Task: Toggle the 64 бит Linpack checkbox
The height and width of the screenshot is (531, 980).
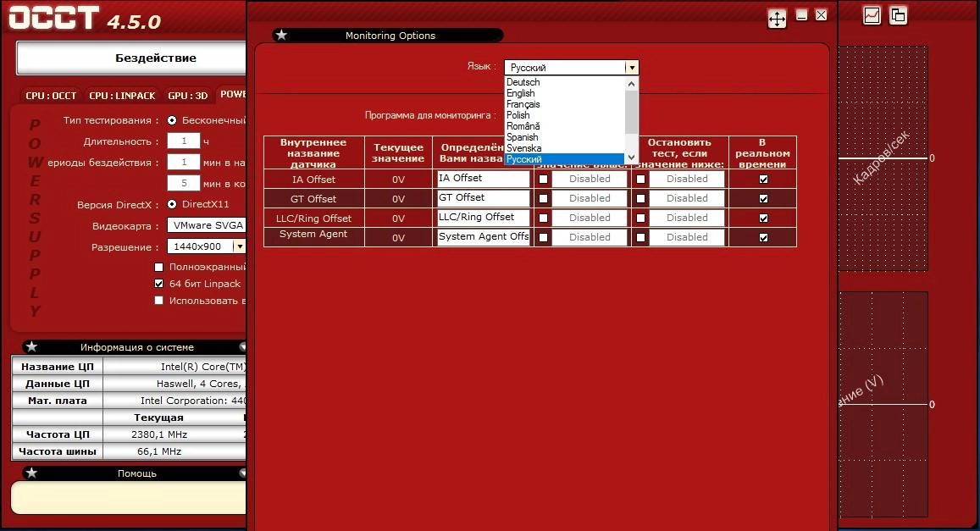Action: pyautogui.click(x=158, y=283)
